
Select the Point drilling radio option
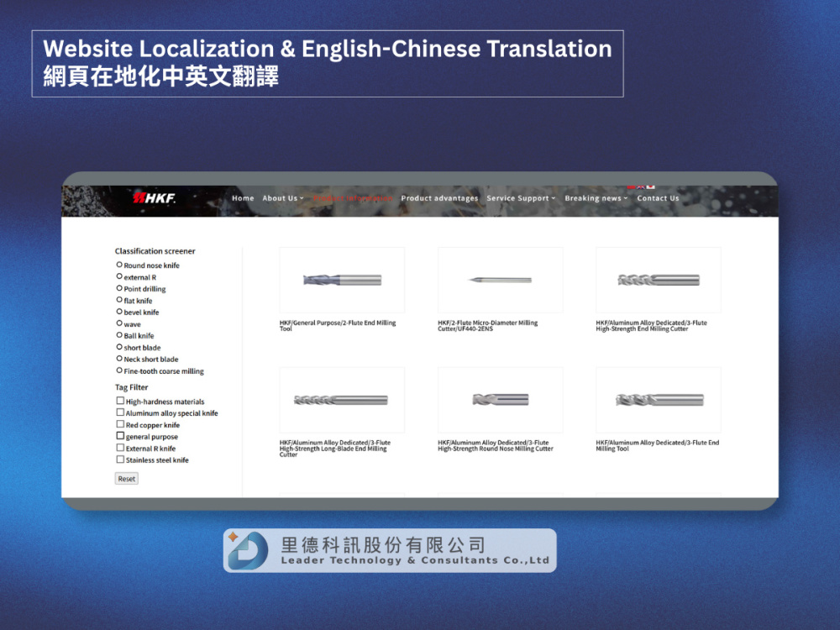click(119, 288)
